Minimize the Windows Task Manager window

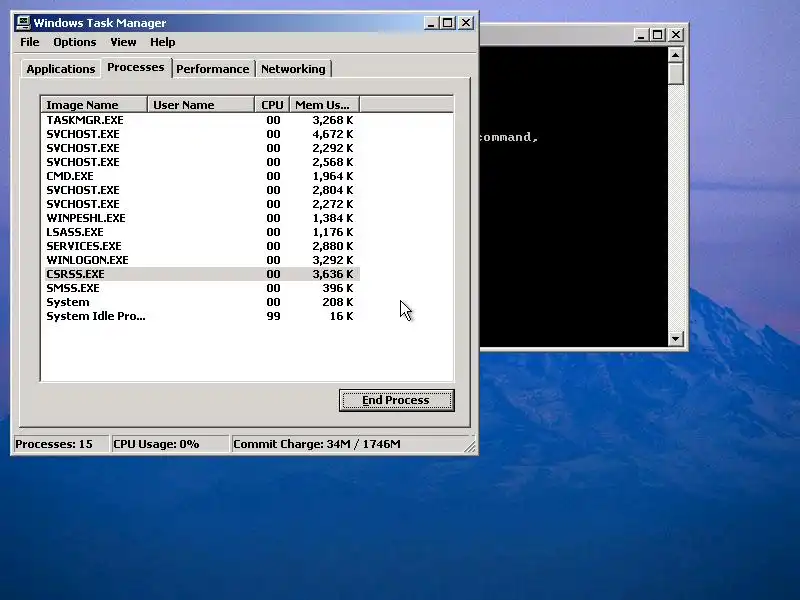[x=431, y=23]
